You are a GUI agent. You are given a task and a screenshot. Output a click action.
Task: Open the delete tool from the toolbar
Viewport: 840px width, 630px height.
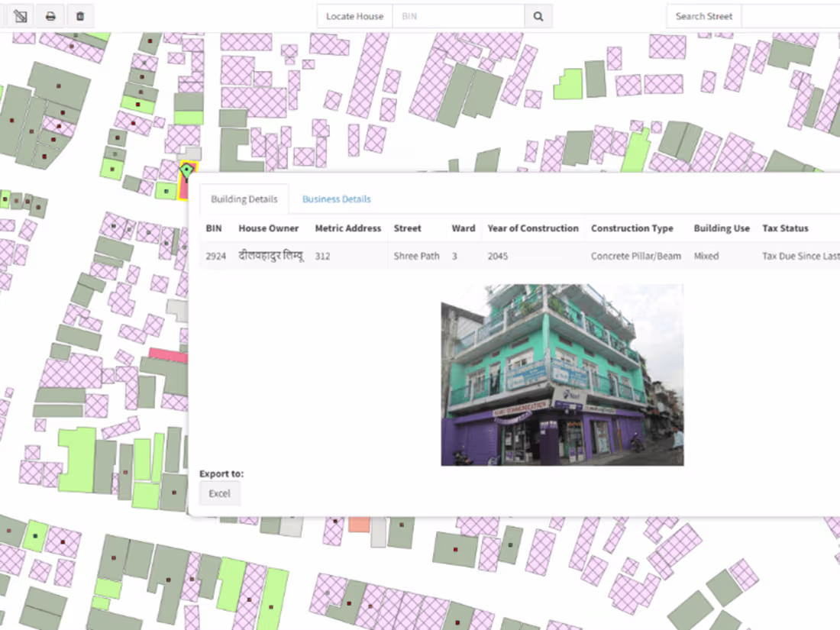click(80, 15)
